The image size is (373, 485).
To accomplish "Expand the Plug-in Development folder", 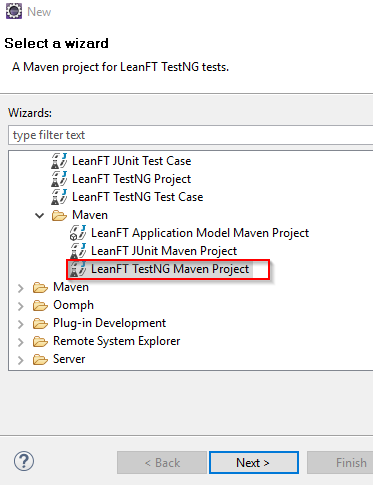I will pos(21,323).
